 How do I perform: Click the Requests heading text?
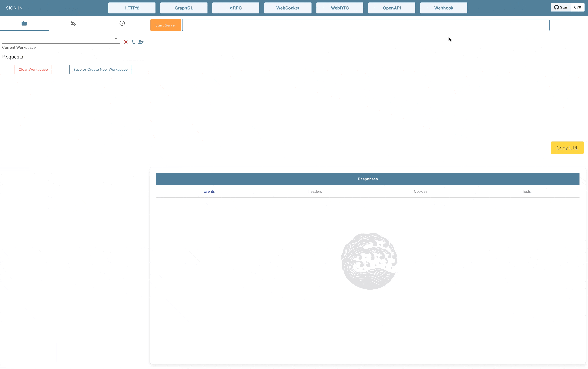pos(13,57)
